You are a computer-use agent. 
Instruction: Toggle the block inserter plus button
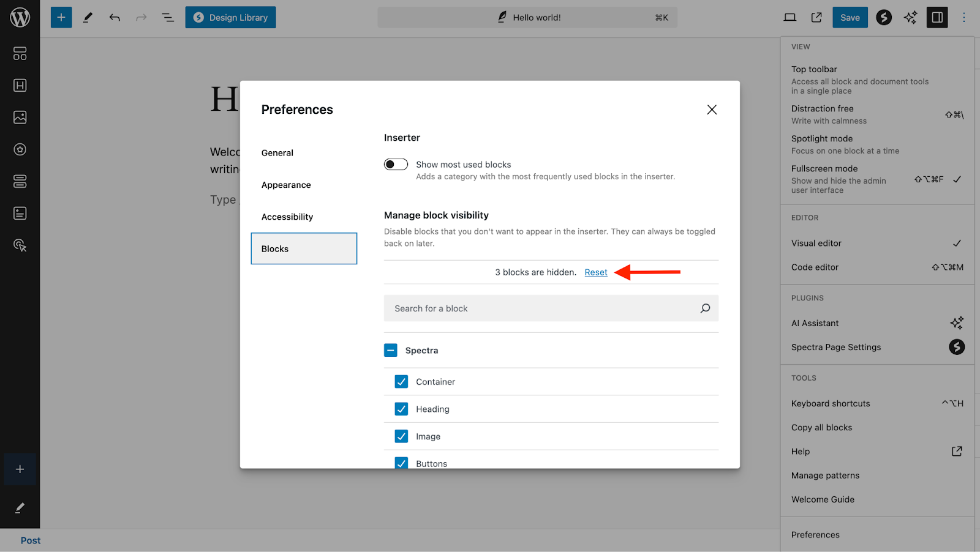(x=61, y=17)
